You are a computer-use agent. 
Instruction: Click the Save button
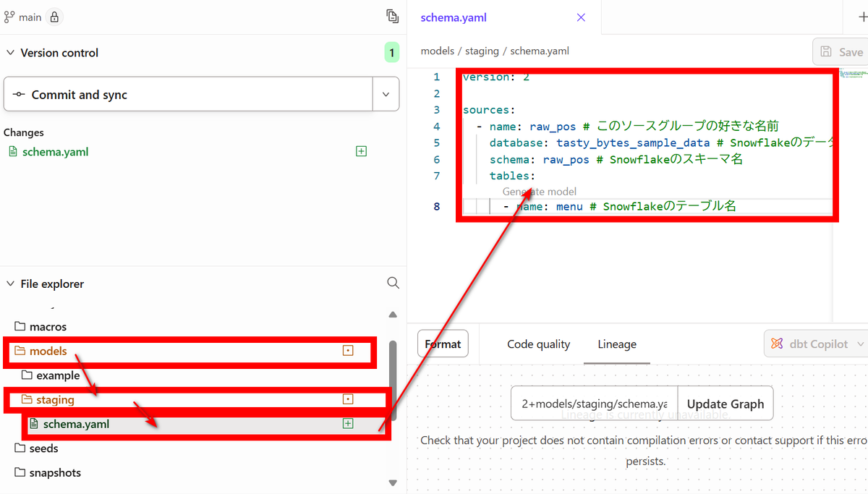point(841,52)
